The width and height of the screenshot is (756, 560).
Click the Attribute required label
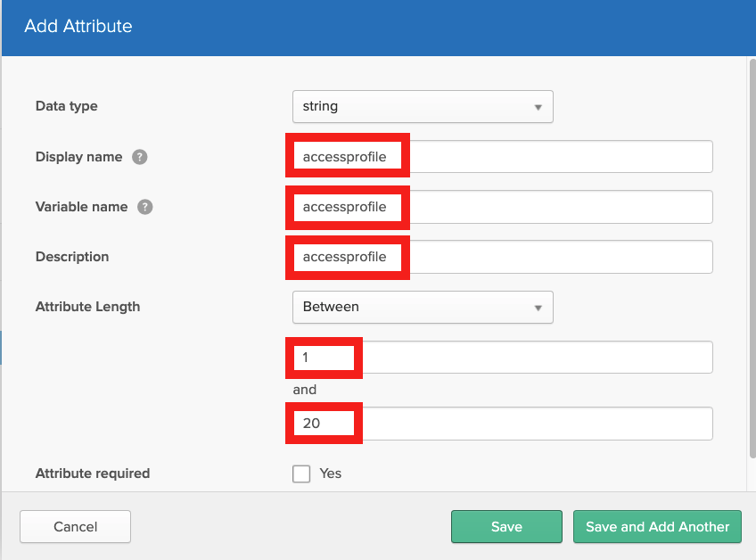tap(92, 474)
